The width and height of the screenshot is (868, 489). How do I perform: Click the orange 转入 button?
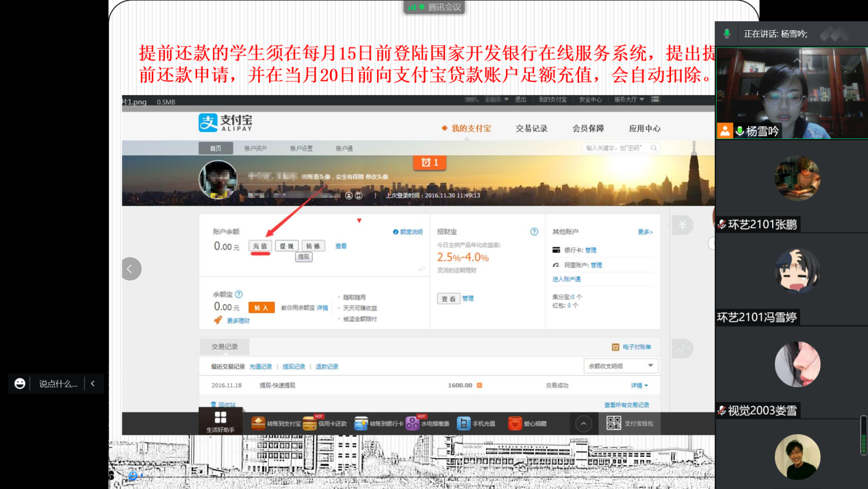tap(261, 308)
